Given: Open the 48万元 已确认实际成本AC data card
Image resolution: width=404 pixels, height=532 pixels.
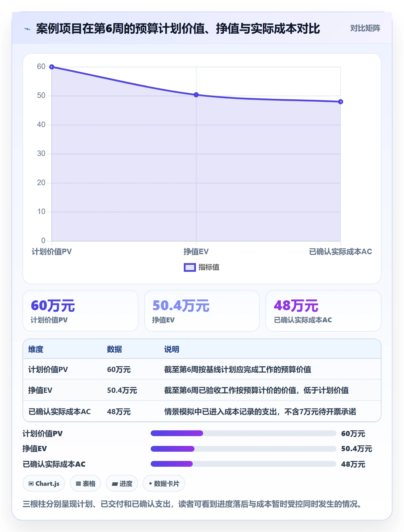Looking at the screenshot, I should [x=323, y=311].
